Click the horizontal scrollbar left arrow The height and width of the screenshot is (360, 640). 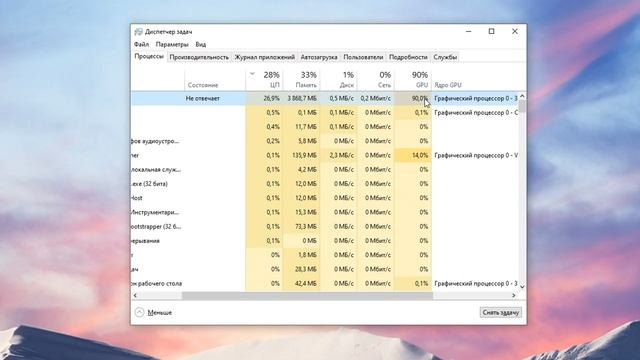pyautogui.click(x=135, y=295)
